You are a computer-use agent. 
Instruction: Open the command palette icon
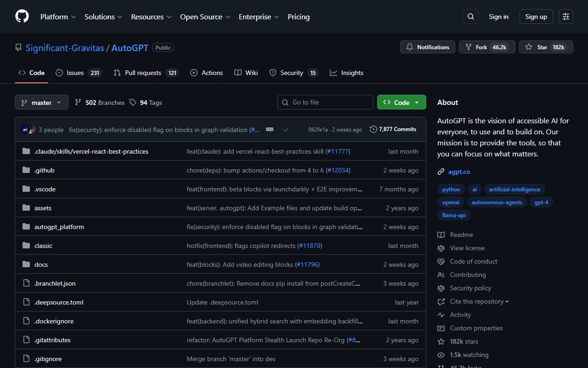point(565,16)
